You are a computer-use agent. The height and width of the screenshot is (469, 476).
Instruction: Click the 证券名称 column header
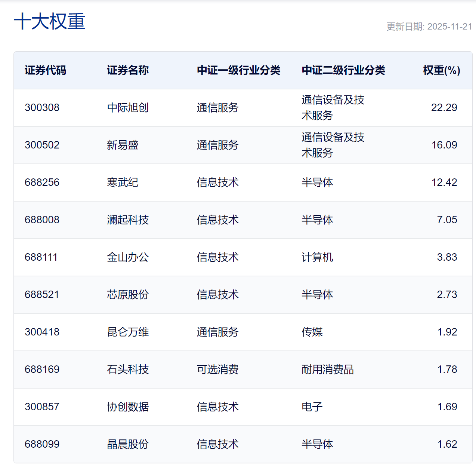click(x=127, y=70)
